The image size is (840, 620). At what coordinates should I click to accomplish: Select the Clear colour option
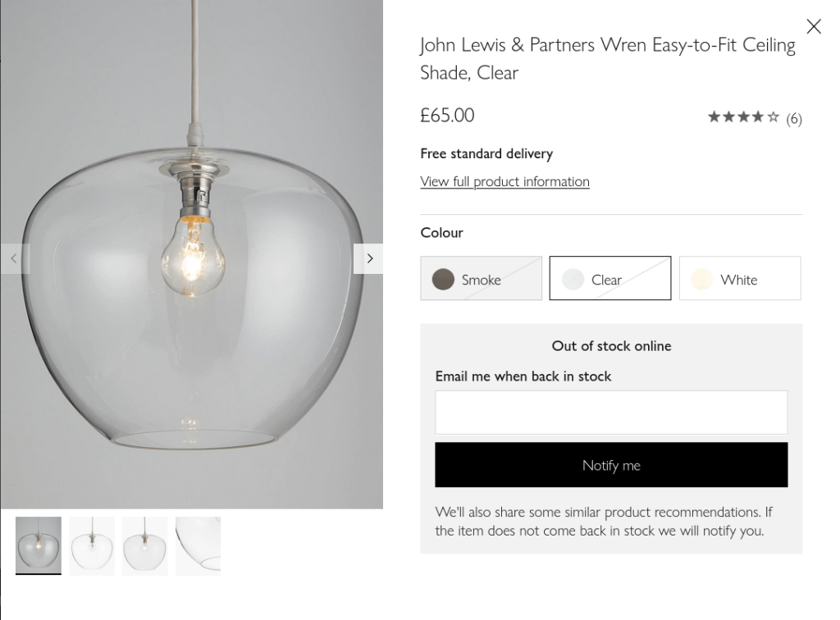(609, 278)
